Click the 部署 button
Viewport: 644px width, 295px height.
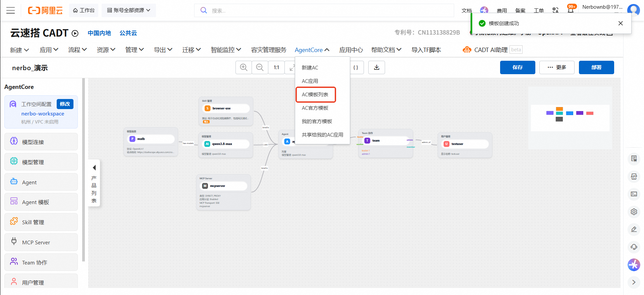pos(596,67)
